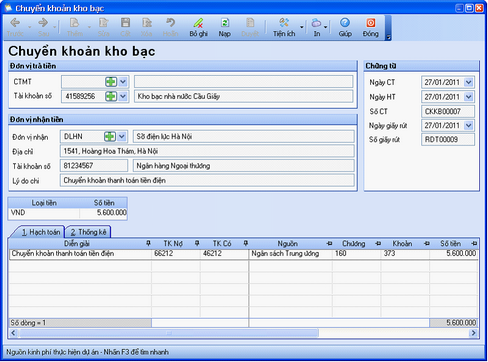Click green plus beside account 41589256
This screenshot has width=488, height=362.
[111, 96]
